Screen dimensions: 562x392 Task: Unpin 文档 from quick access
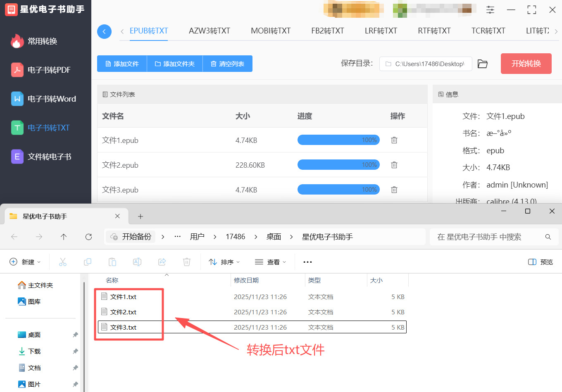click(75, 367)
